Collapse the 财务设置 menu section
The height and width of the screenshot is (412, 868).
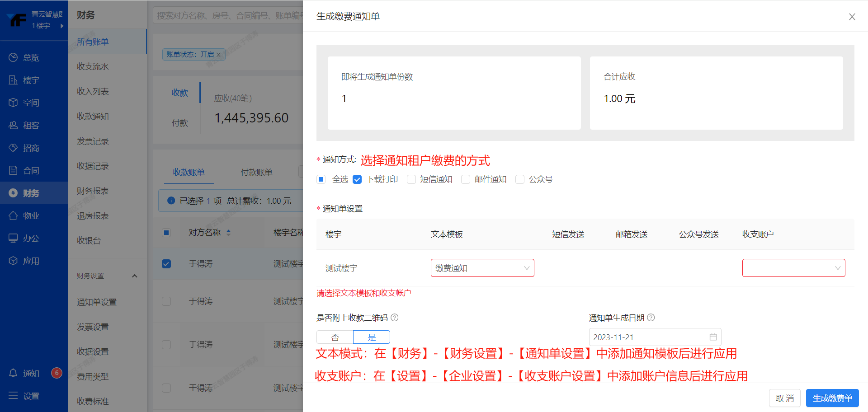[x=134, y=276]
